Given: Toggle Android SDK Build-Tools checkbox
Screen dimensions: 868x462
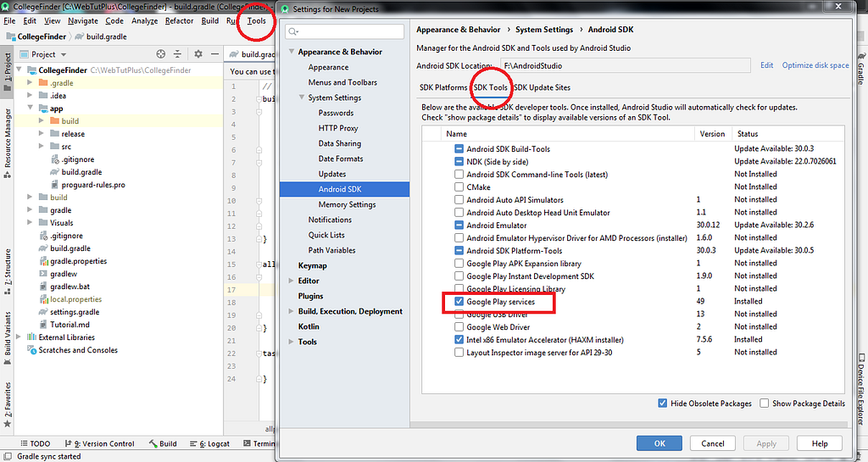Looking at the screenshot, I should pos(459,149).
